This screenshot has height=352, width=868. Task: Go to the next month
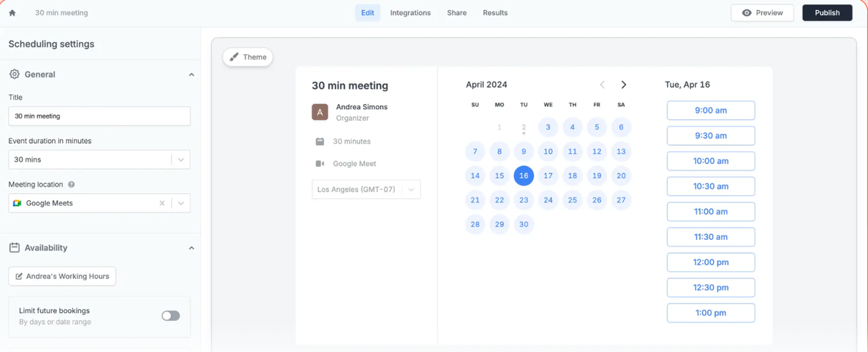click(x=624, y=85)
